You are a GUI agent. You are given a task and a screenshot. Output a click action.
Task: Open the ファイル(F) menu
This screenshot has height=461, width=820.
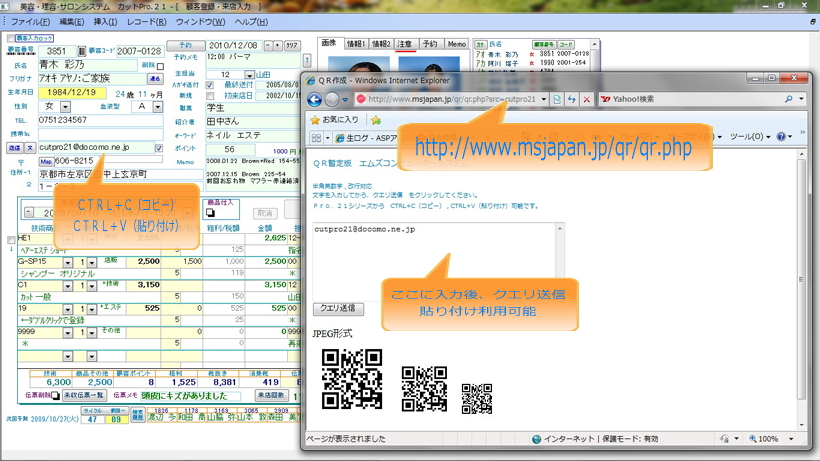click(x=30, y=22)
